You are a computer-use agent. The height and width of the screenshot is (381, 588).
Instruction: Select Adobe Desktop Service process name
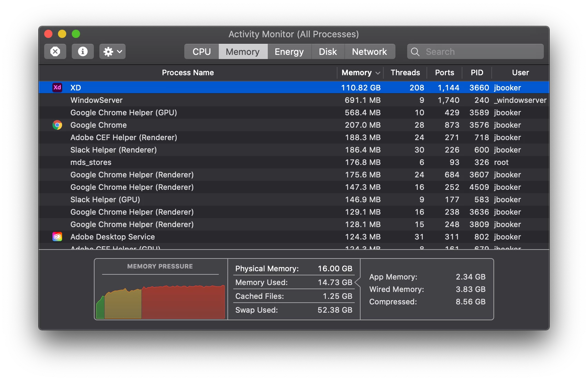pyautogui.click(x=112, y=237)
